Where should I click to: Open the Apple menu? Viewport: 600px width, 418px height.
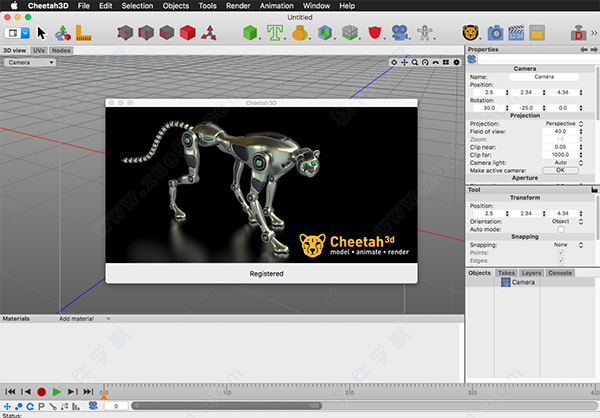pos(14,6)
